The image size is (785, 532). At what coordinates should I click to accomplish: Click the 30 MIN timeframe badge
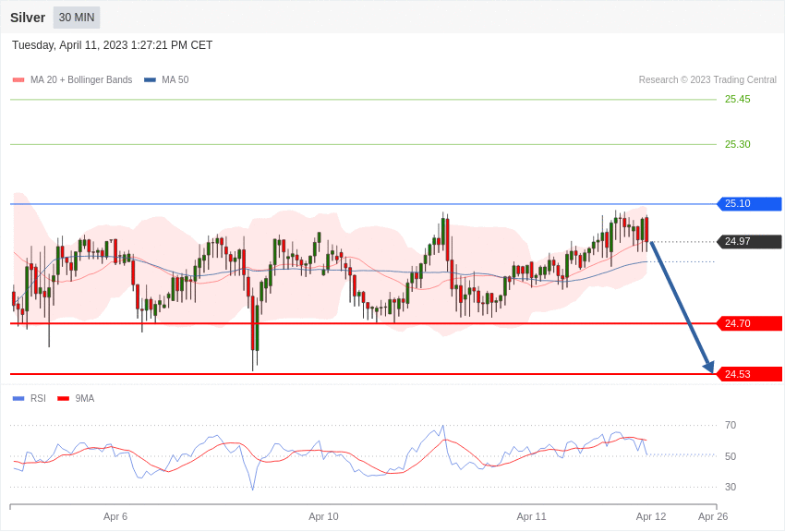pos(77,18)
